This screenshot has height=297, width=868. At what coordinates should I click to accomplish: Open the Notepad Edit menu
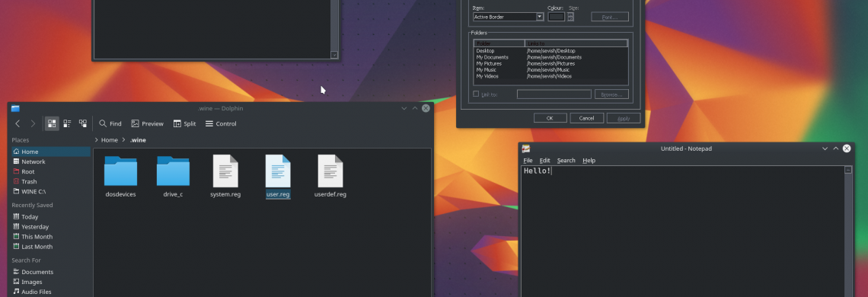pyautogui.click(x=544, y=161)
